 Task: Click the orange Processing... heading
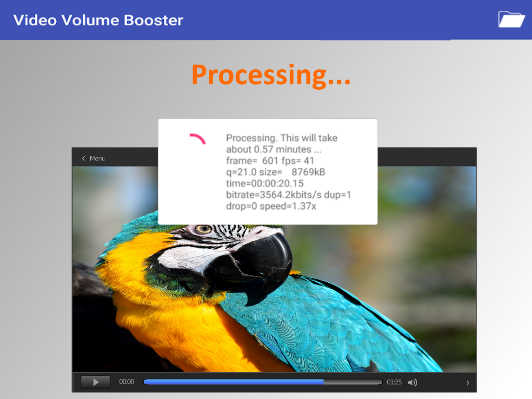271,74
